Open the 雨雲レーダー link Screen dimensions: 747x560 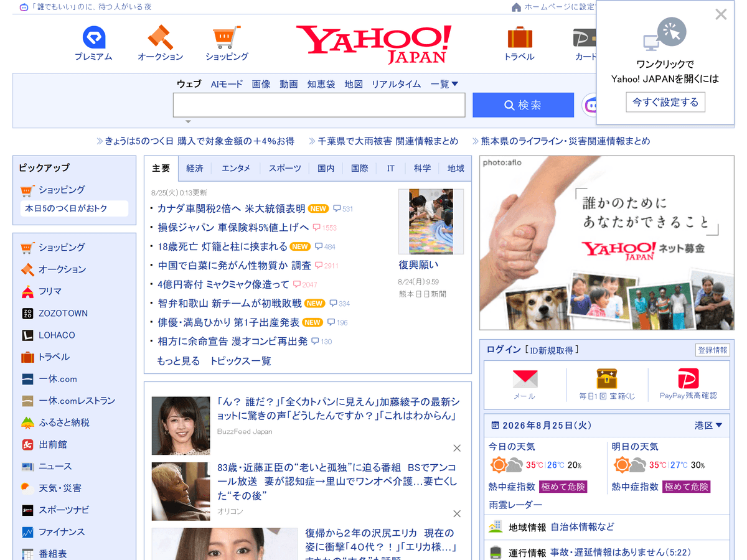click(x=515, y=505)
